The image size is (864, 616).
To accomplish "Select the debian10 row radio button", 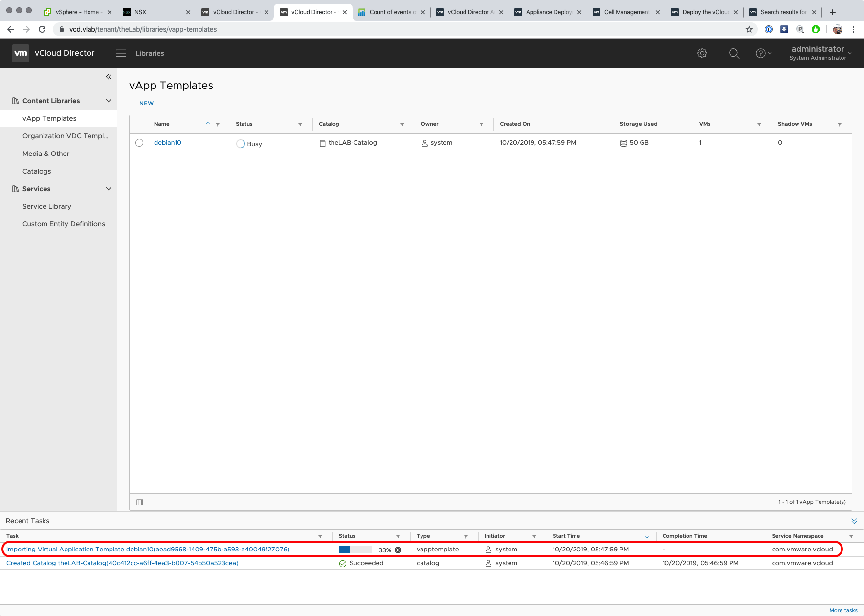I will 139,143.
